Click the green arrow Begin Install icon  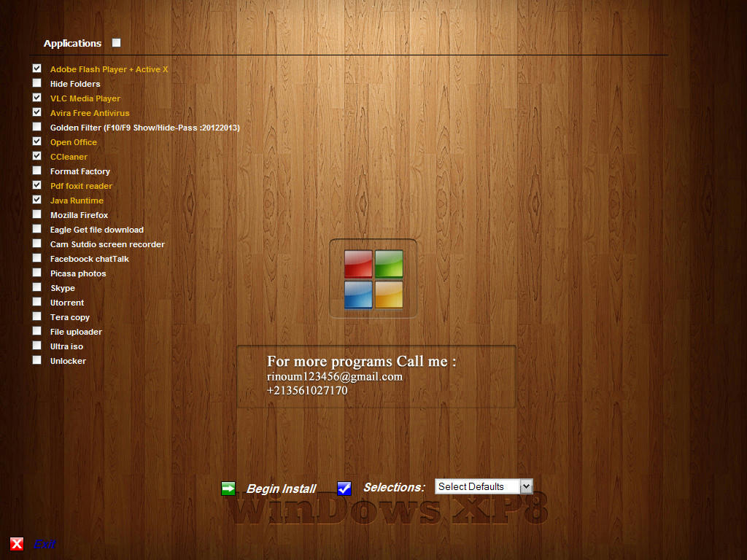pos(228,488)
